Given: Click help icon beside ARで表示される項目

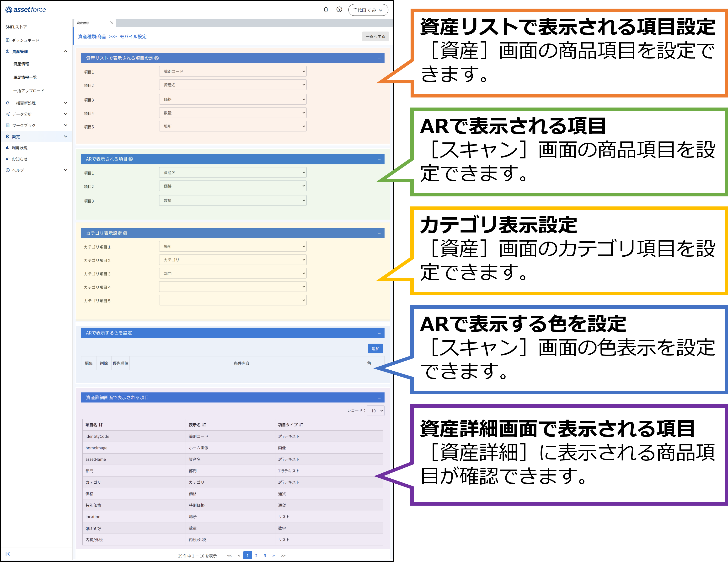Looking at the screenshot, I should 131,159.
